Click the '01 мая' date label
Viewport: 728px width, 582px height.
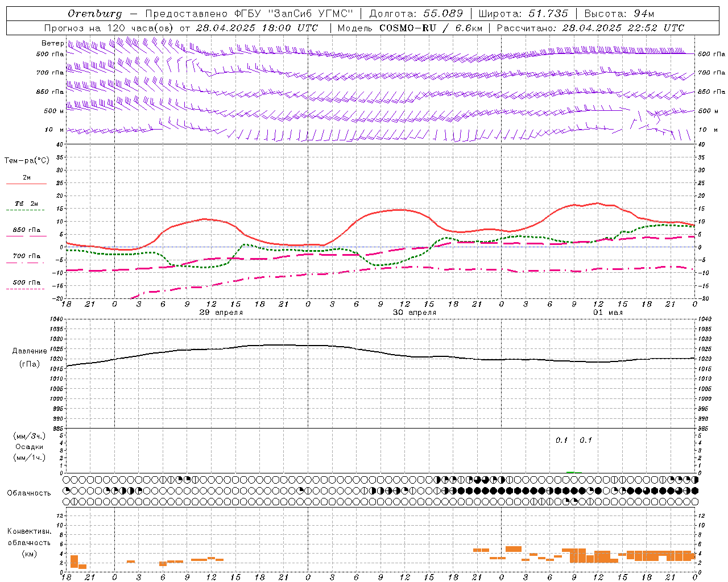click(608, 313)
